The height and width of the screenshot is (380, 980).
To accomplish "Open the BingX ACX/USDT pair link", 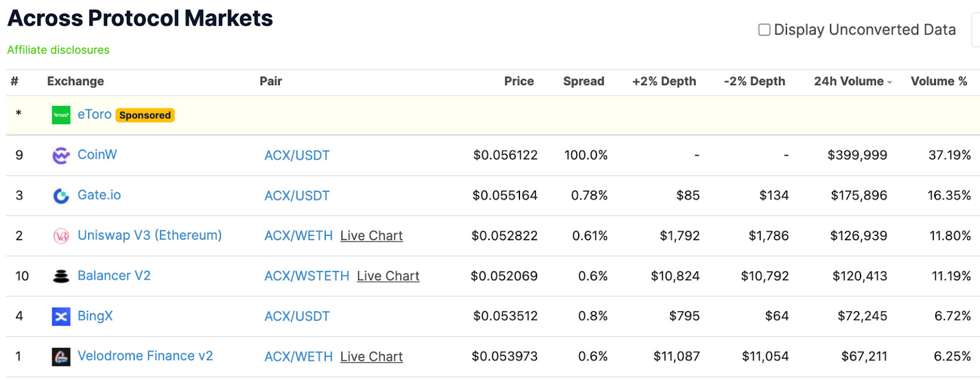I will pyautogui.click(x=297, y=317).
